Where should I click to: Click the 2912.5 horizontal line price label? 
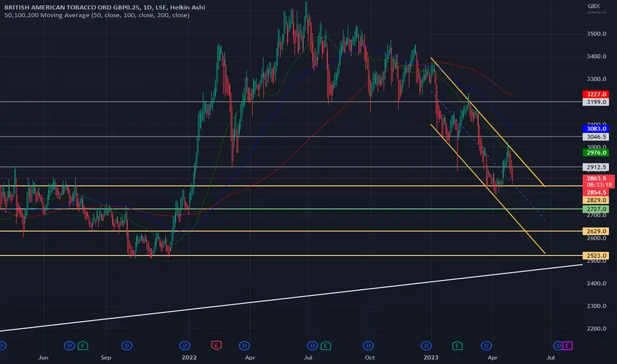(596, 167)
